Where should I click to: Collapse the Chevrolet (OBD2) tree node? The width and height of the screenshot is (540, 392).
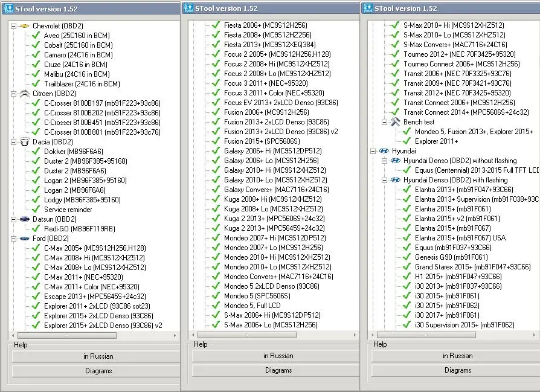point(13,26)
